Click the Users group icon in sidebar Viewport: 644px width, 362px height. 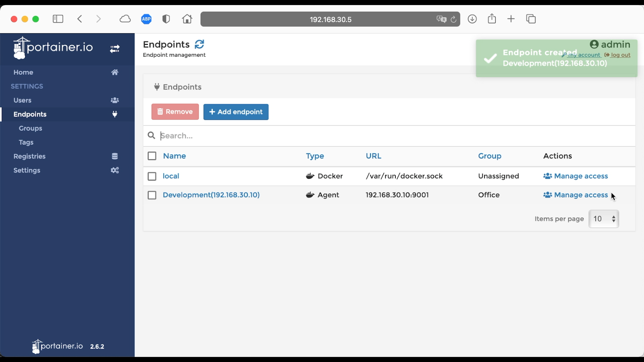click(115, 100)
